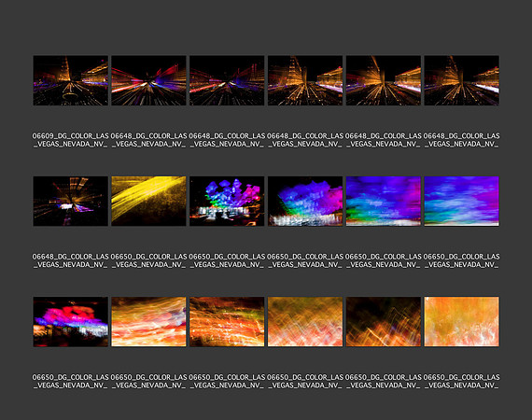Image resolution: width=532 pixels, height=420 pixels.
Task: Click the 06609_DG_COLOR_LAS filename label
Action: 71,140
